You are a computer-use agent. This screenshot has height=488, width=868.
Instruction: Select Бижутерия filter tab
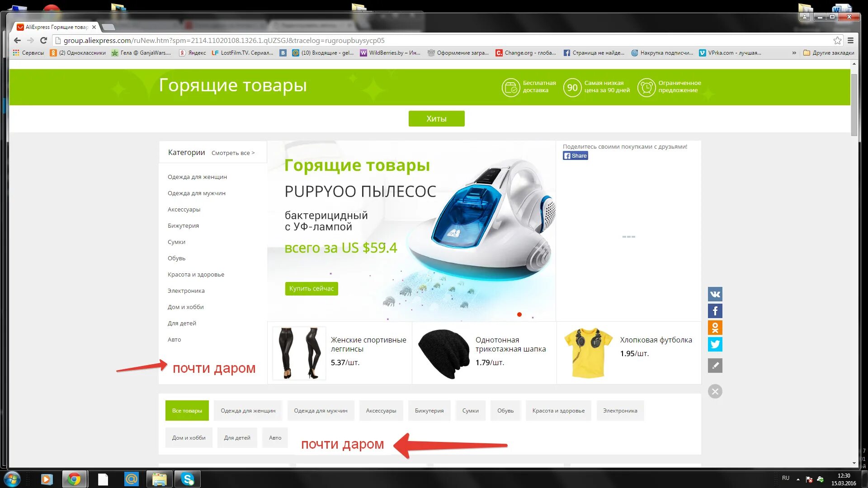point(429,411)
